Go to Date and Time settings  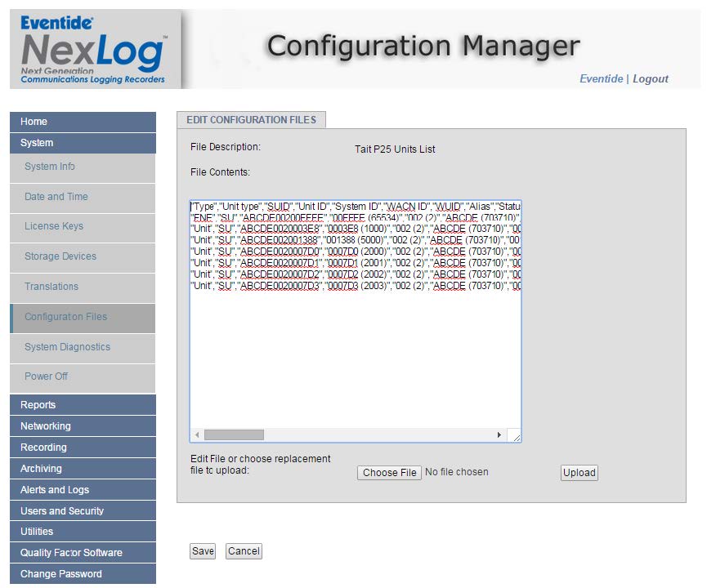coord(82,197)
